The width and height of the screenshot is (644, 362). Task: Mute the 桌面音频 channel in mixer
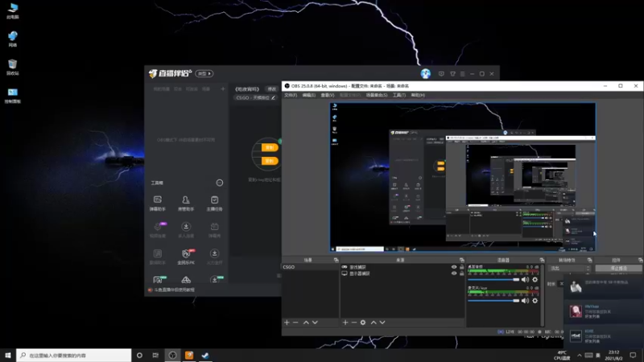[x=525, y=279]
